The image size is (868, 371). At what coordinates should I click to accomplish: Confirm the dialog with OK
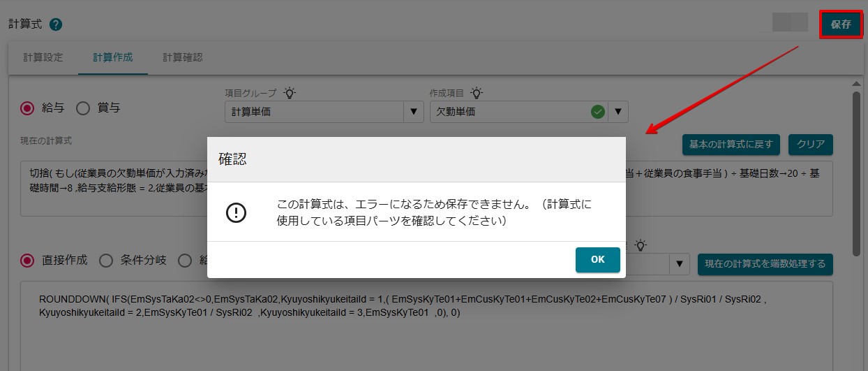[598, 259]
